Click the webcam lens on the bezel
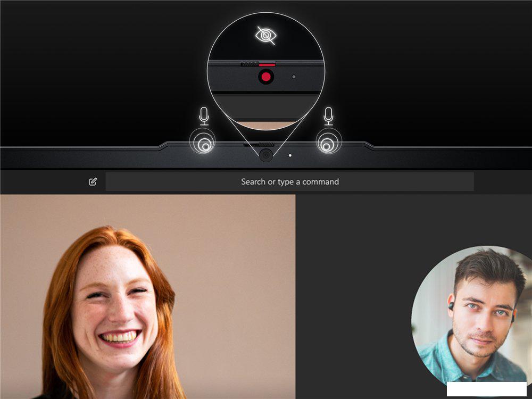The width and height of the screenshot is (532, 399). click(265, 155)
